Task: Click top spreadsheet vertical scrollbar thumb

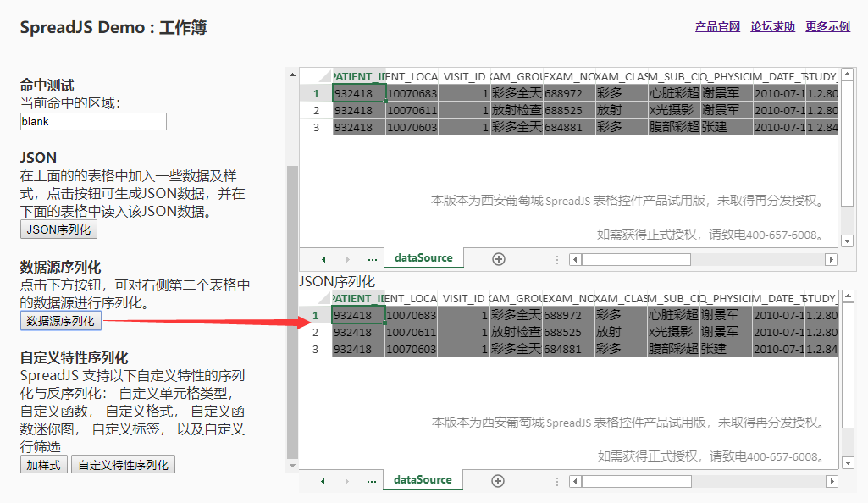Action: pos(847,143)
